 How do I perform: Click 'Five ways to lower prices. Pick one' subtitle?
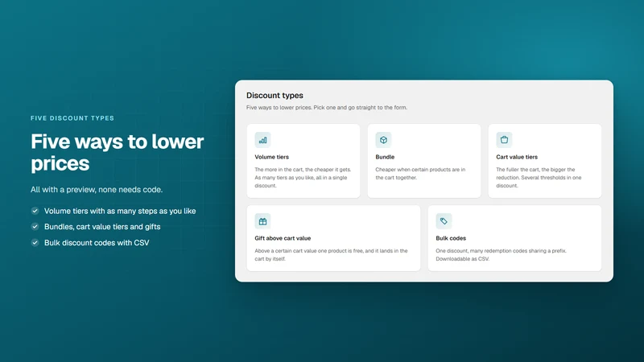[x=327, y=108]
